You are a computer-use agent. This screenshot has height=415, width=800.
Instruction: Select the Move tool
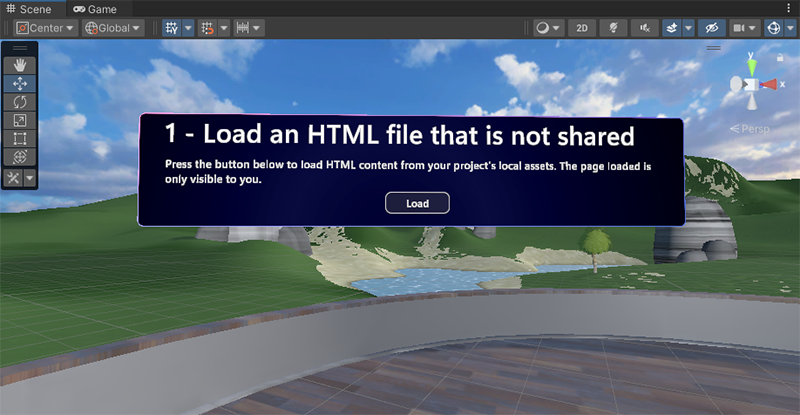click(x=20, y=84)
